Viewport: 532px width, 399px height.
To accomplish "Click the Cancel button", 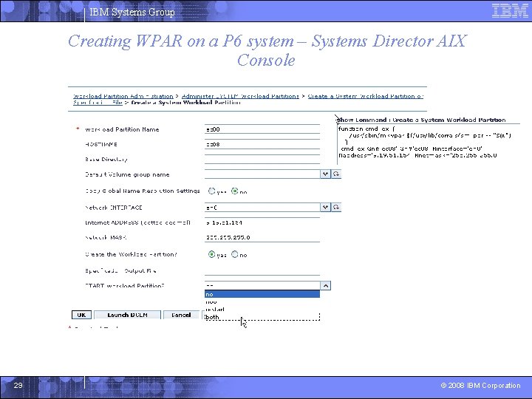I will 181,315.
